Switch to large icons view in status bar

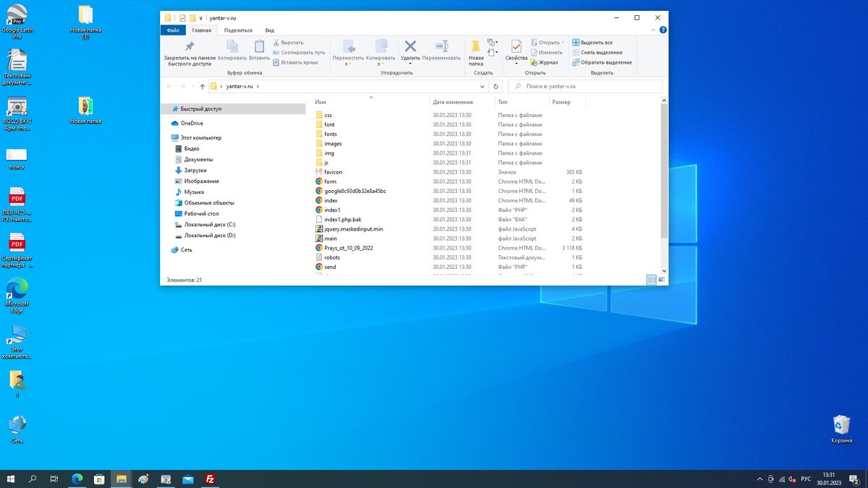[661, 280]
